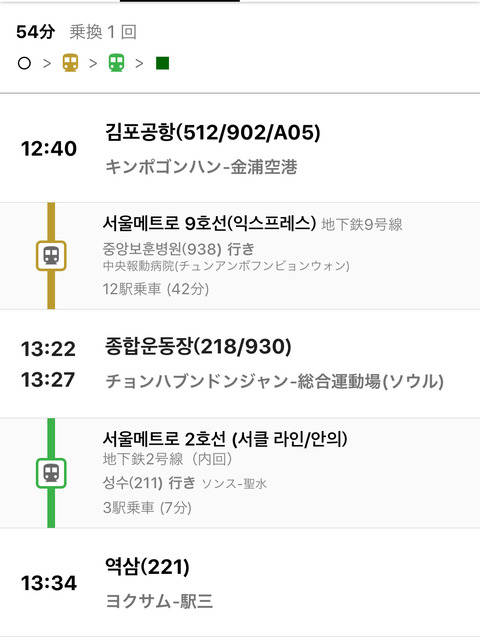Click the 13:22 arrival time
This screenshot has width=480, height=637.
click(x=48, y=349)
